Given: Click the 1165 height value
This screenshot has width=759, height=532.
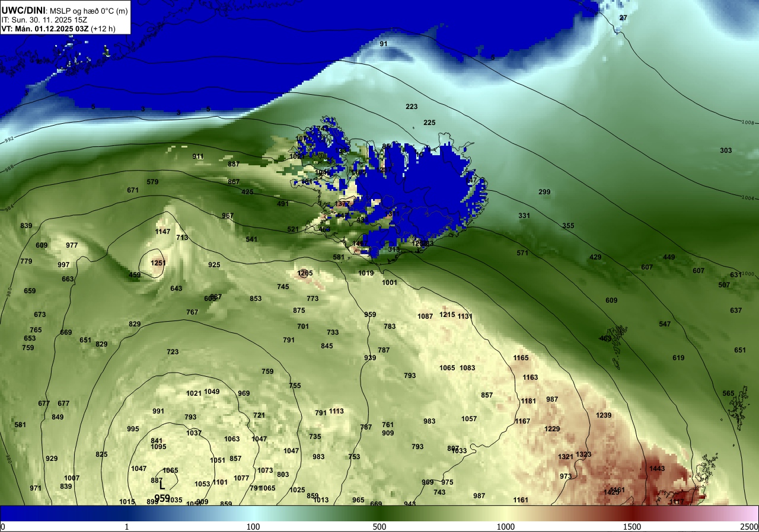Looking at the screenshot, I should point(521,358).
